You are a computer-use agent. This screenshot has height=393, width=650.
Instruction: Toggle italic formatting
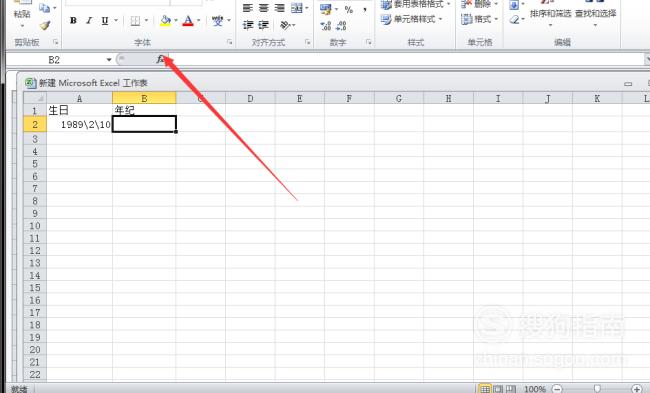(89, 20)
